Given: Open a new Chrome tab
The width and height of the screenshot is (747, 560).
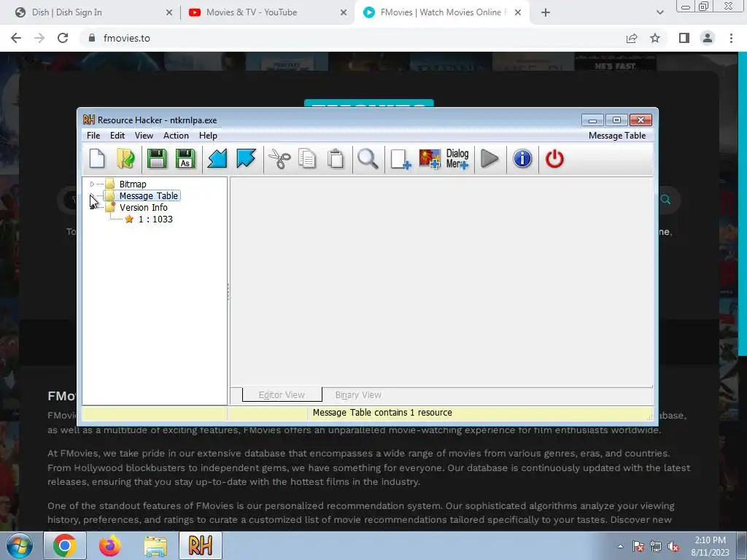Looking at the screenshot, I should 546,12.
